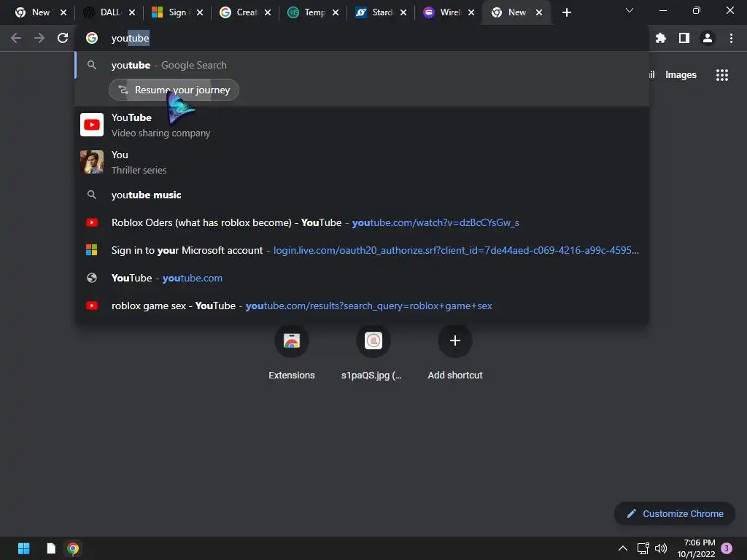
Task: Open Chrome's three-dot menu
Action: coord(731,38)
